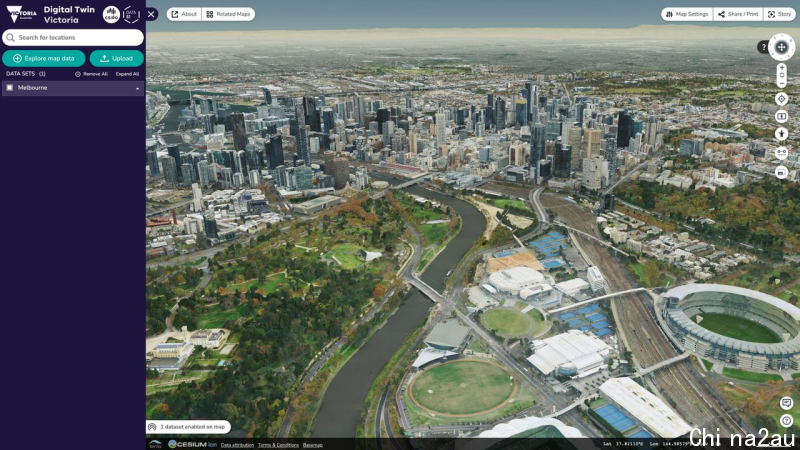Remove All datasets from workbench
This screenshot has height=450, width=800.
[x=92, y=74]
